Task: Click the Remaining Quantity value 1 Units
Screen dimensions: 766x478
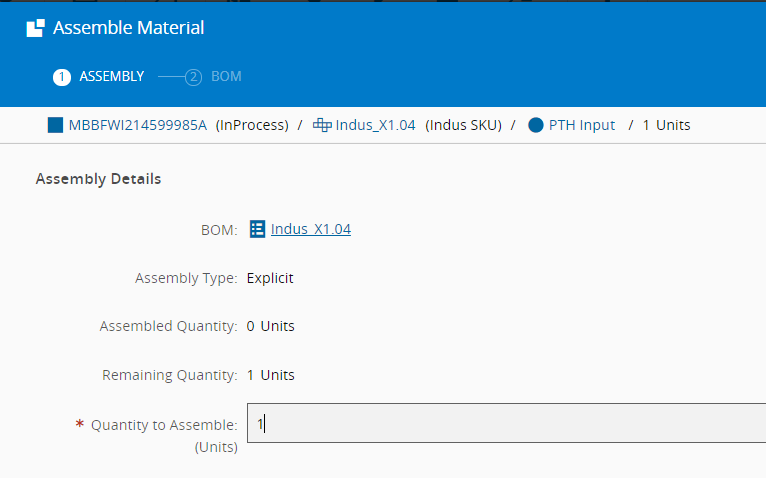Action: [271, 375]
